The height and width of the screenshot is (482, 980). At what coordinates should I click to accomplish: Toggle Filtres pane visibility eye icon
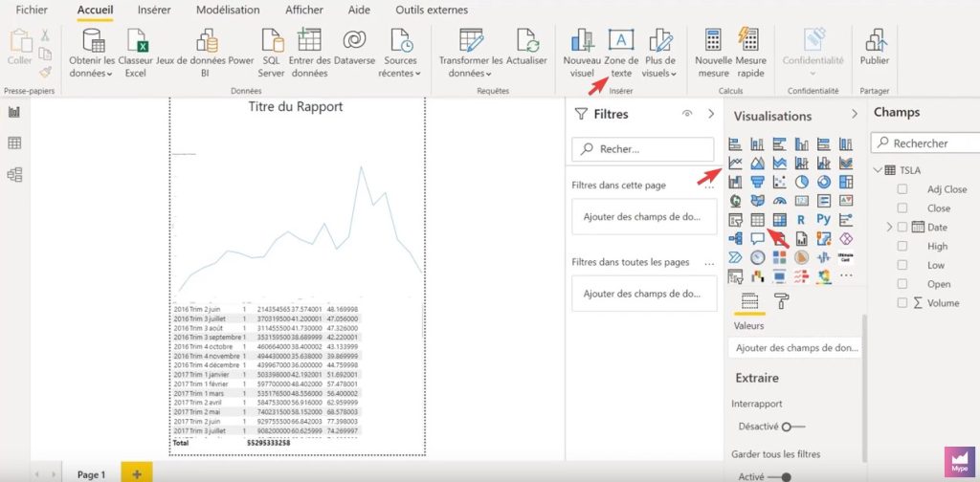[x=687, y=114]
